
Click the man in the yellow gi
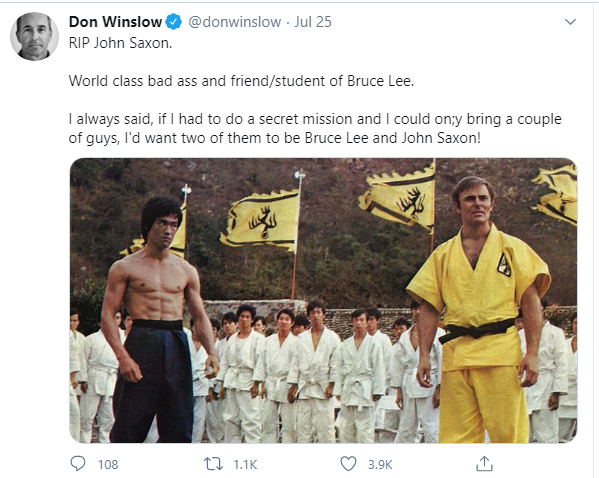pyautogui.click(x=479, y=309)
